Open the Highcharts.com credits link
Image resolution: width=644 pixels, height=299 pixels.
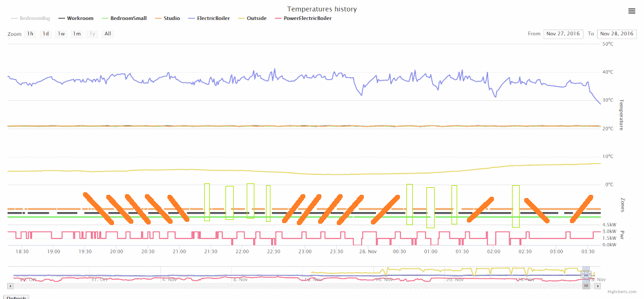pos(622,292)
